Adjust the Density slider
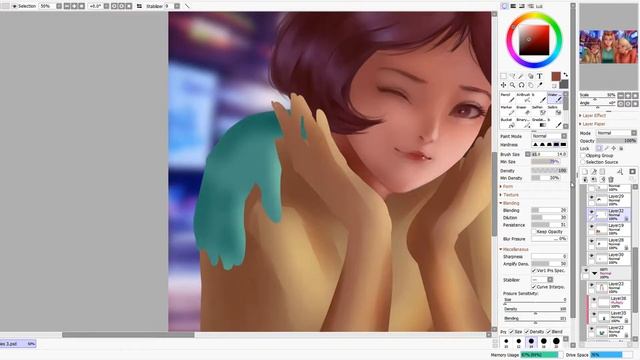 coord(549,171)
